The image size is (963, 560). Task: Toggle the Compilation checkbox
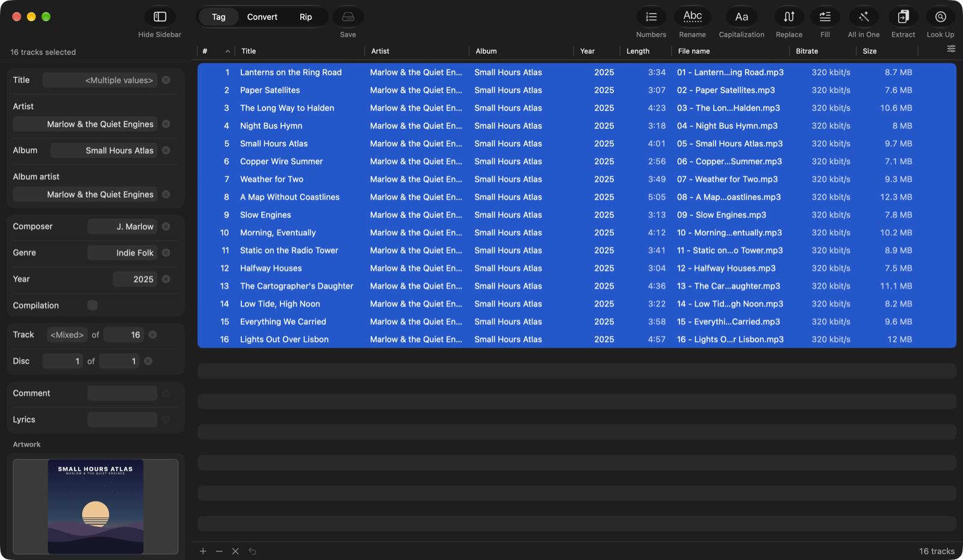tap(92, 305)
